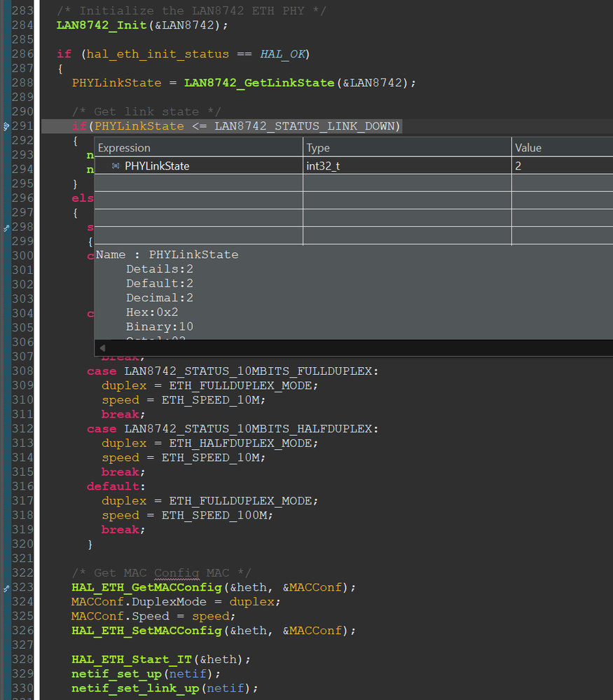Click the breakpoint marker at line 298
Screen dimensions: 613x700
pyautogui.click(x=6, y=228)
